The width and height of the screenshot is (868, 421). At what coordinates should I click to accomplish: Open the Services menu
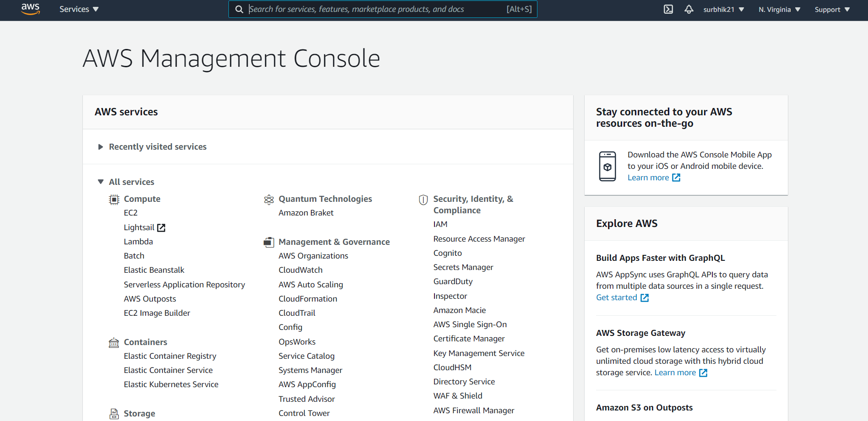[x=78, y=9]
